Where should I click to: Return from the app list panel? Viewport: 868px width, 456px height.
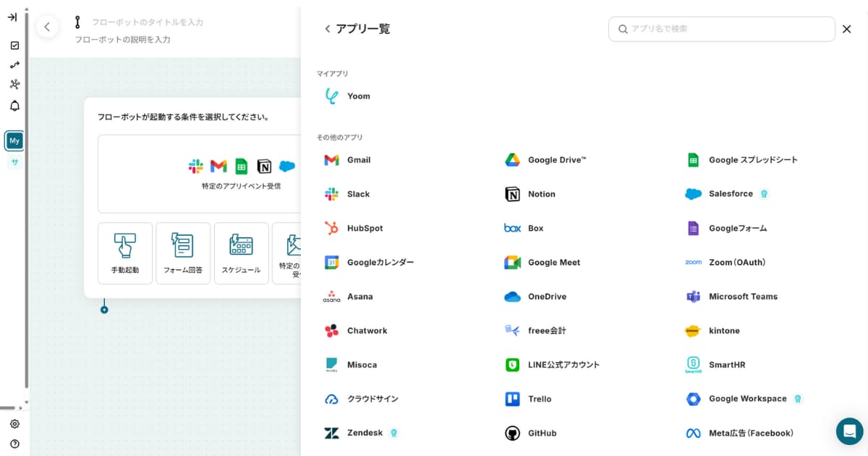[328, 29]
